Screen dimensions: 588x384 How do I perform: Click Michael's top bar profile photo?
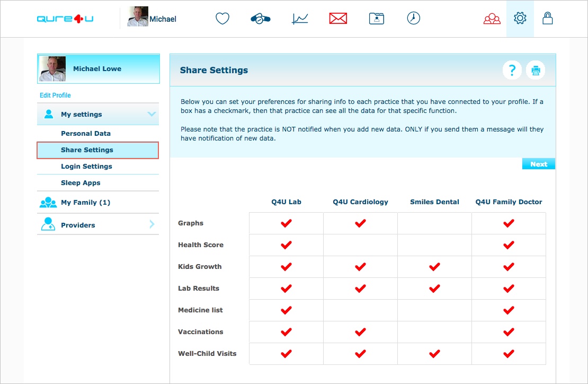tap(138, 16)
